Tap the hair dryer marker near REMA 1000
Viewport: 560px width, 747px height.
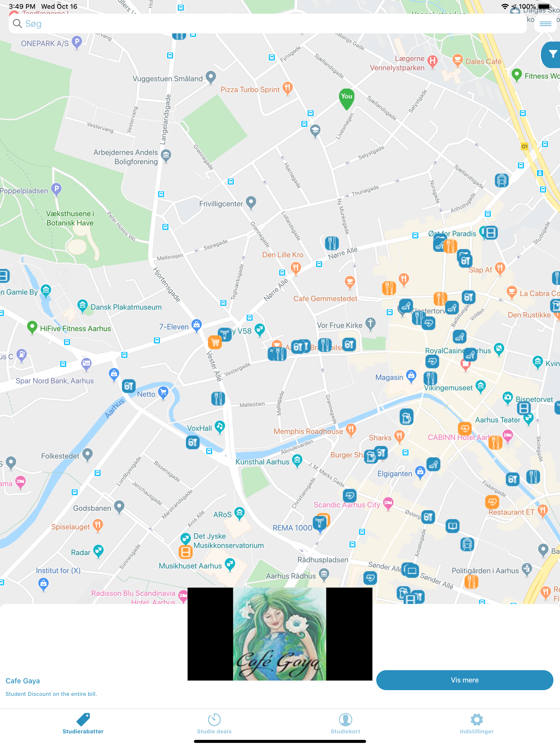319,523
